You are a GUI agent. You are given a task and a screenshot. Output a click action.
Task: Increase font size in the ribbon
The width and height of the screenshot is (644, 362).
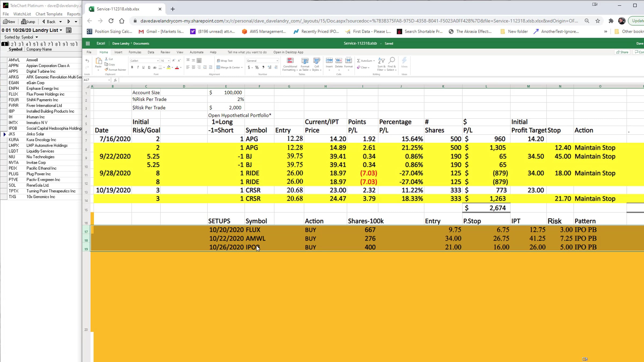point(174,61)
